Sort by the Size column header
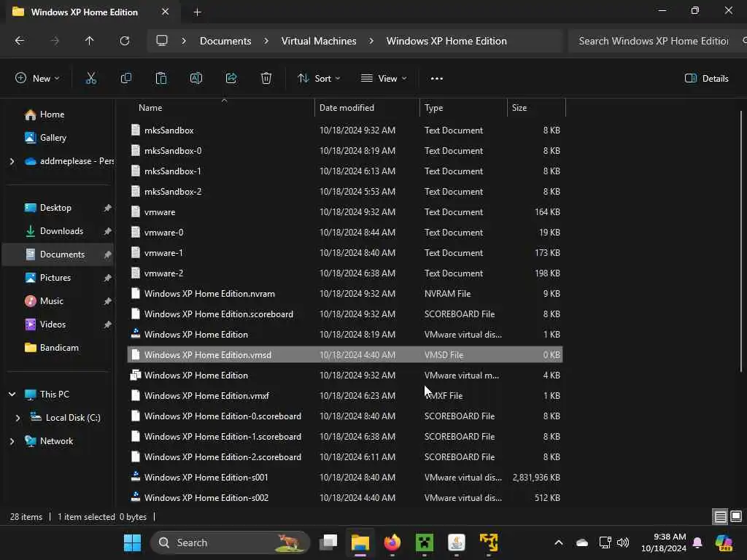The width and height of the screenshot is (747, 560). 536,108
